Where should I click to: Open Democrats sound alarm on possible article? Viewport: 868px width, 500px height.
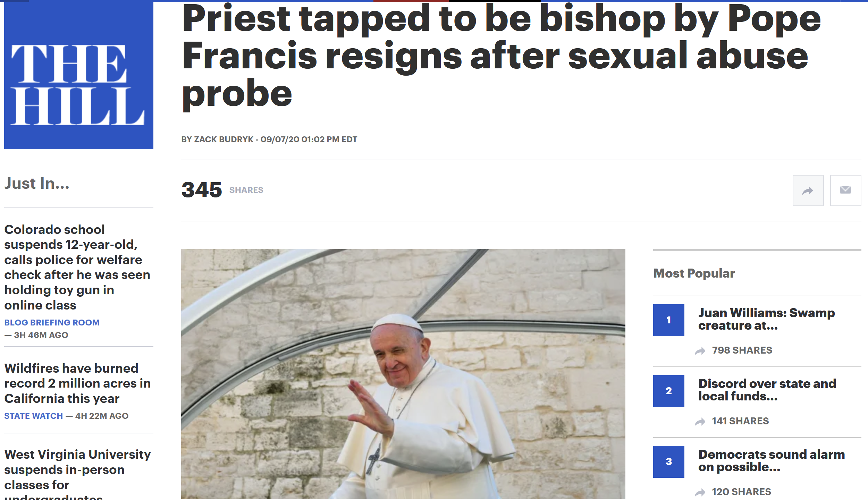pos(772,461)
